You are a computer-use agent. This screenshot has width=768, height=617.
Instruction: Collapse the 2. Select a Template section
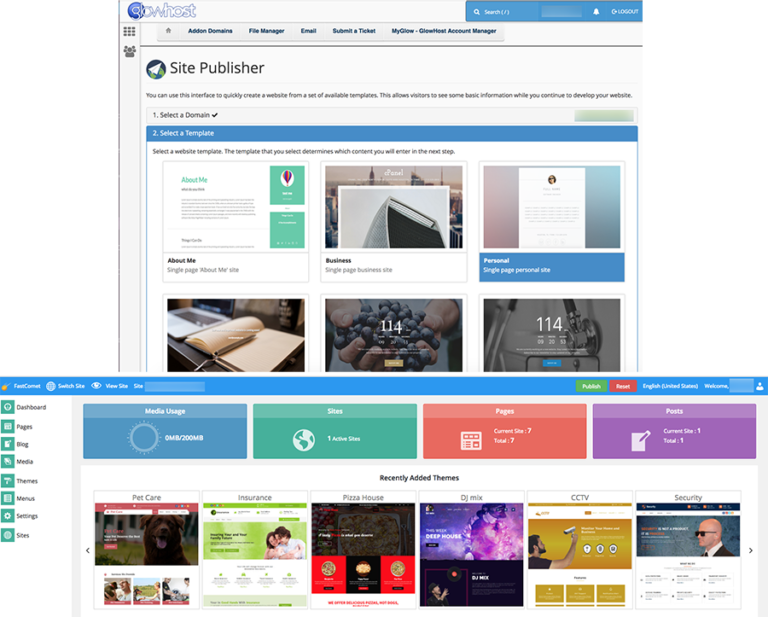(x=392, y=133)
